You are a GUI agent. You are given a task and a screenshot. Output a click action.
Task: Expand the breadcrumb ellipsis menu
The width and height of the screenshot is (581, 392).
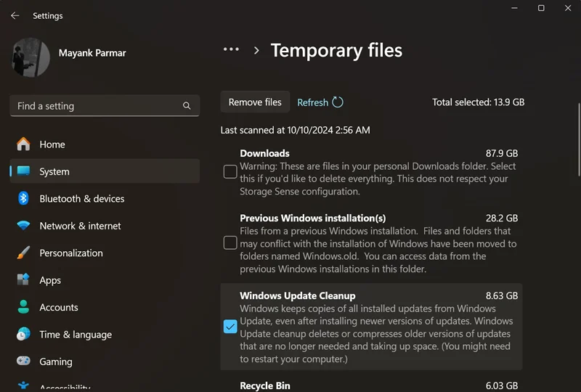pyautogui.click(x=231, y=49)
